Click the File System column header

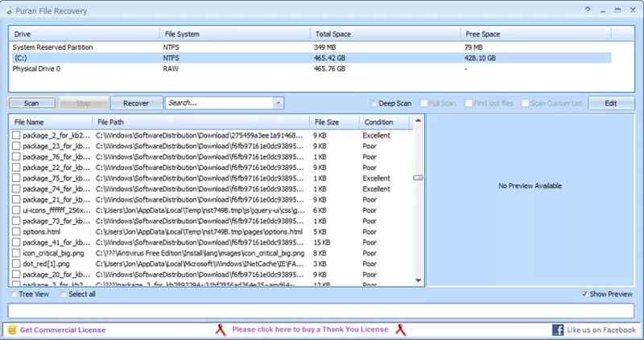(234, 34)
